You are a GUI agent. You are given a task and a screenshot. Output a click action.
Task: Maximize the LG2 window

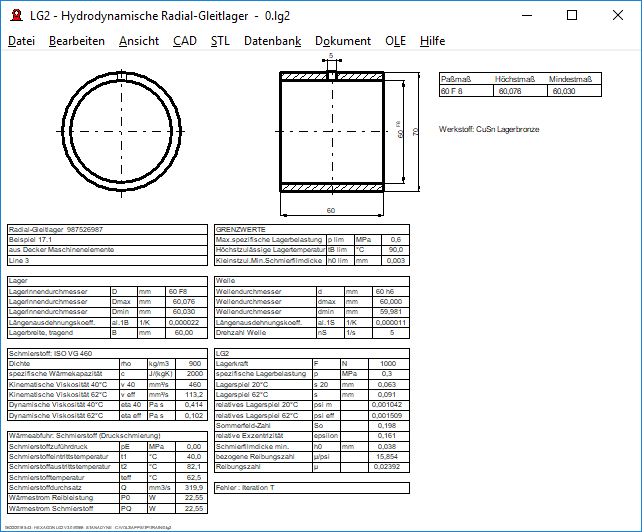tap(571, 16)
